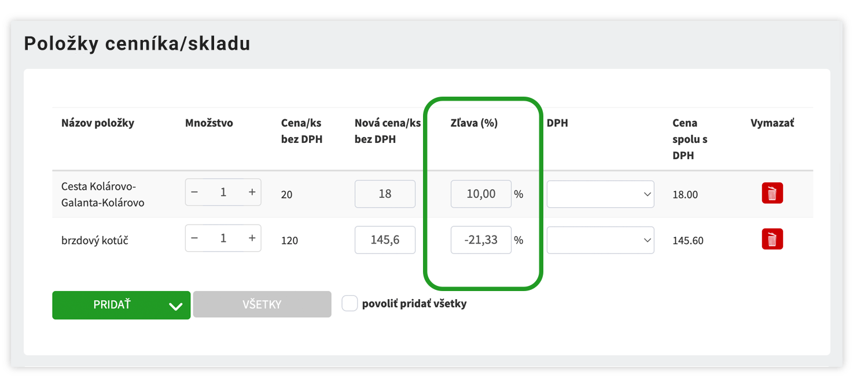
Task: Focus the new price field showing 18
Action: pos(385,194)
